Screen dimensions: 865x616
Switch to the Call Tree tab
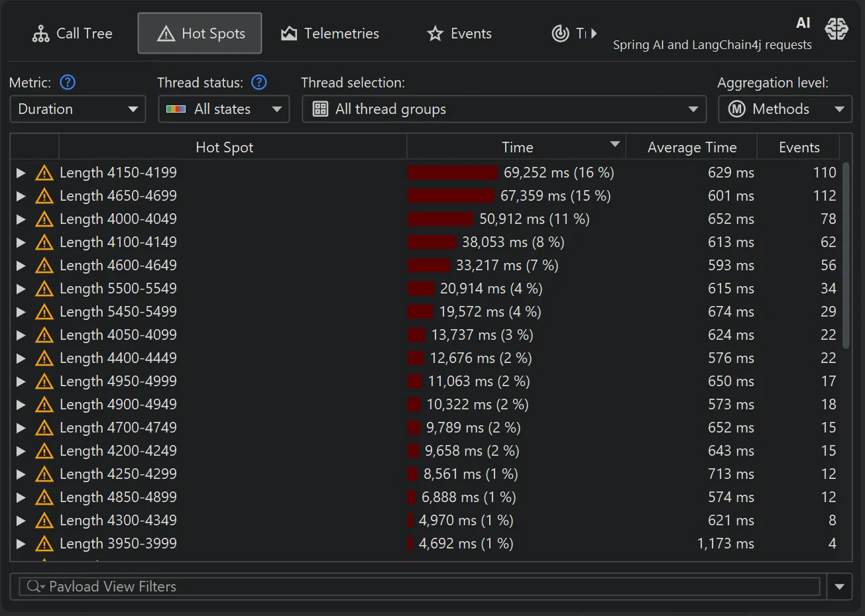73,33
